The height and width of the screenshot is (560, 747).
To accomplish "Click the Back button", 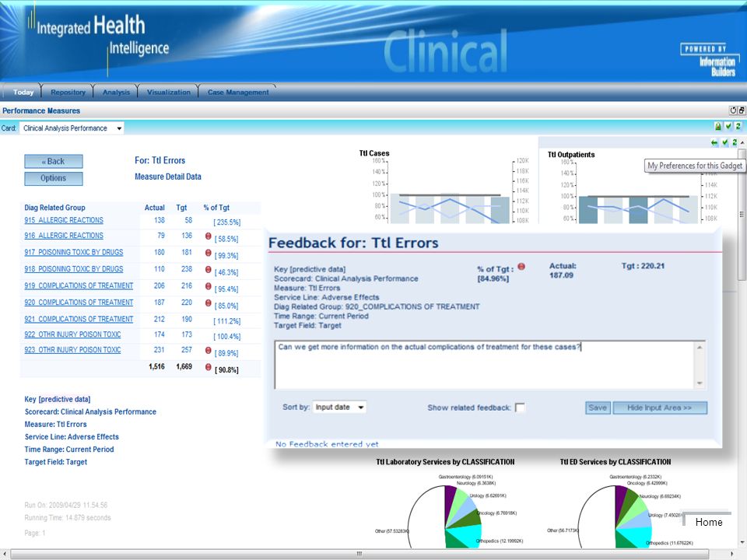I will (54, 162).
